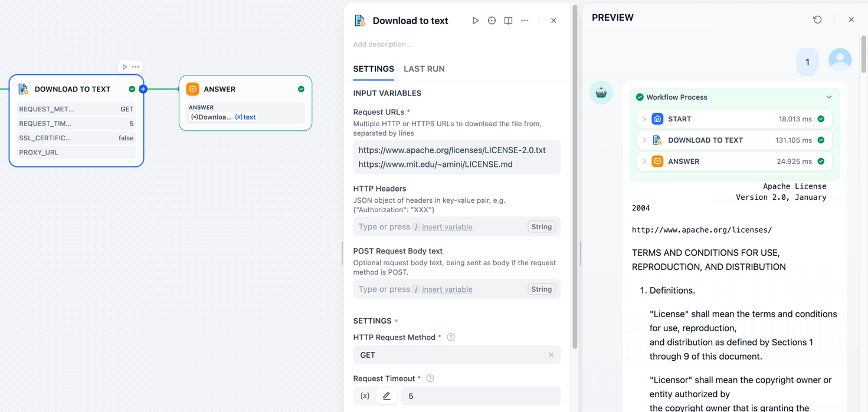Switch Request Timeout to variable mode {x}

365,396
